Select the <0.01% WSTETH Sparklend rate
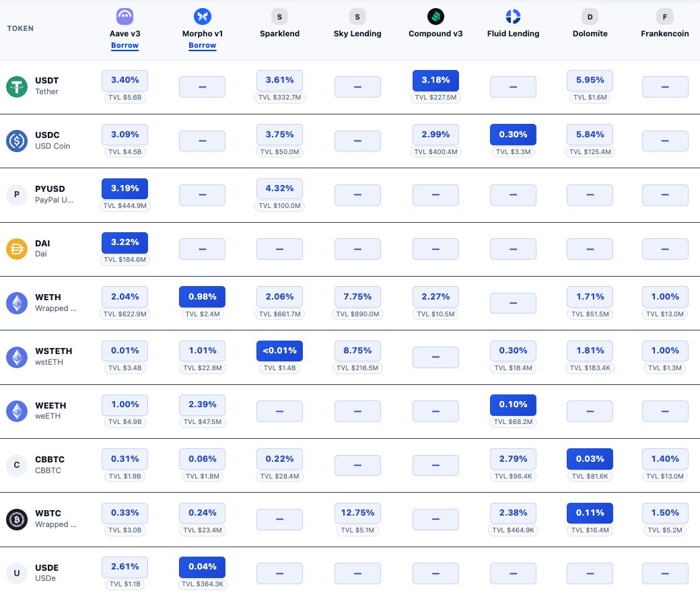The image size is (700, 595). [279, 351]
